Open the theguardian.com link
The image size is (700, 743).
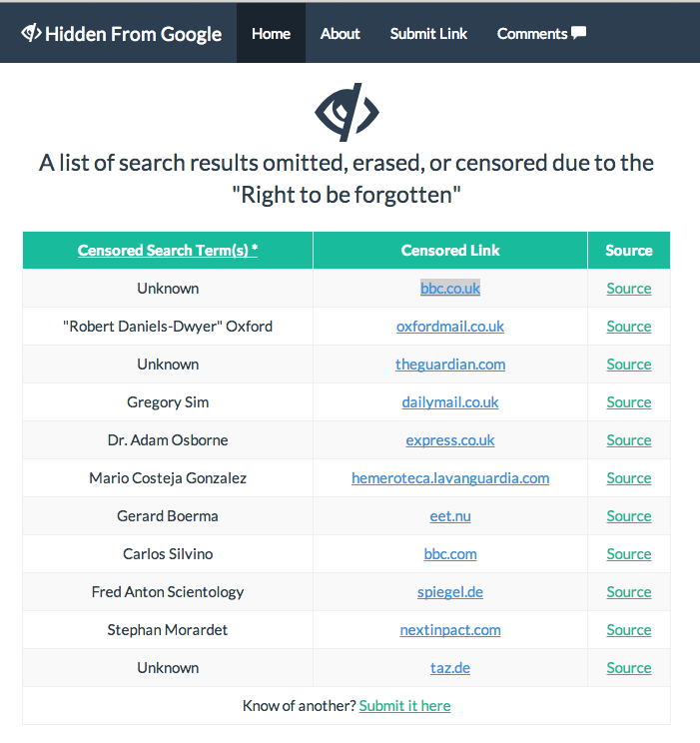click(450, 365)
